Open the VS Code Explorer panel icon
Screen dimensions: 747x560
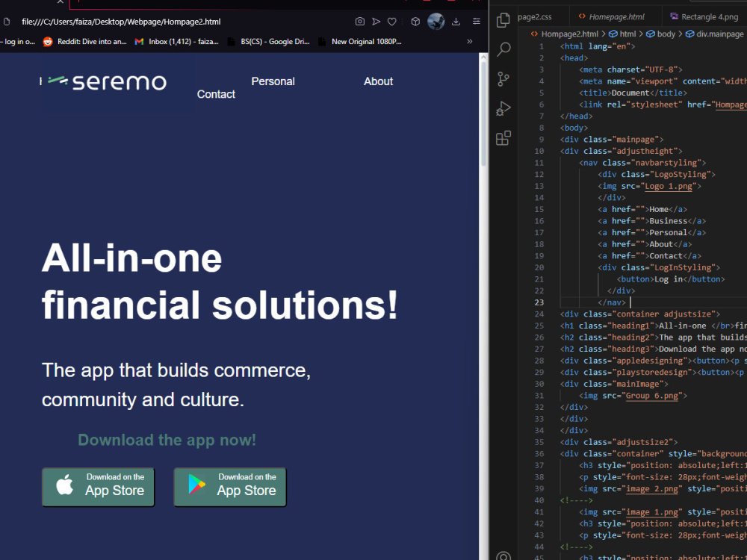coord(503,20)
